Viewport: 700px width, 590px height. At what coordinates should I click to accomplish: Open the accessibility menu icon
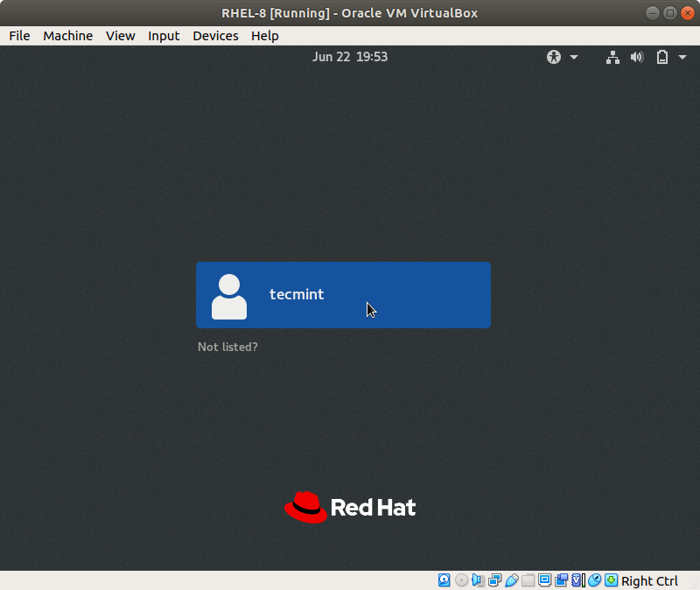click(x=553, y=57)
